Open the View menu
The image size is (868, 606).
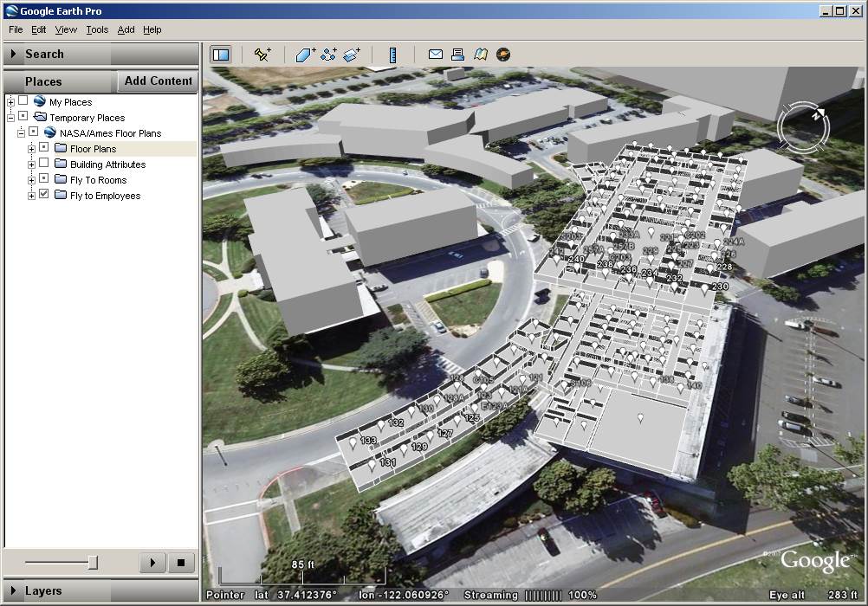[66, 30]
